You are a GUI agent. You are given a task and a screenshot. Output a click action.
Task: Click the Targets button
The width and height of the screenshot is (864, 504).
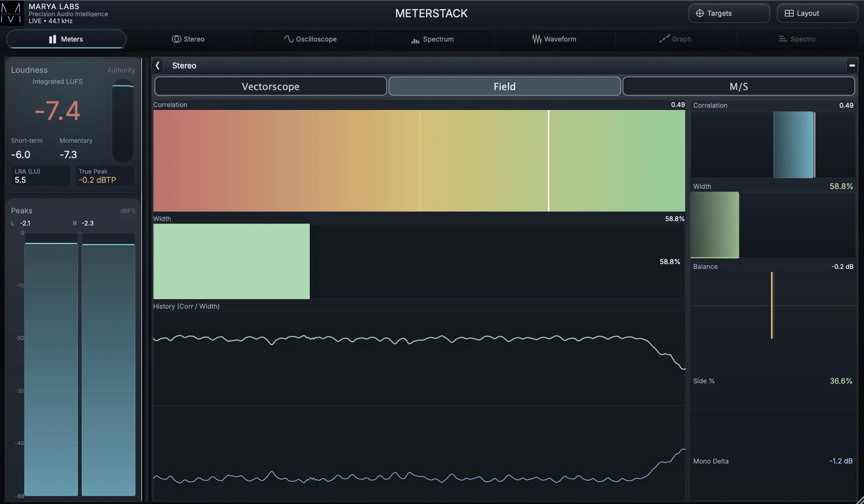tap(729, 13)
